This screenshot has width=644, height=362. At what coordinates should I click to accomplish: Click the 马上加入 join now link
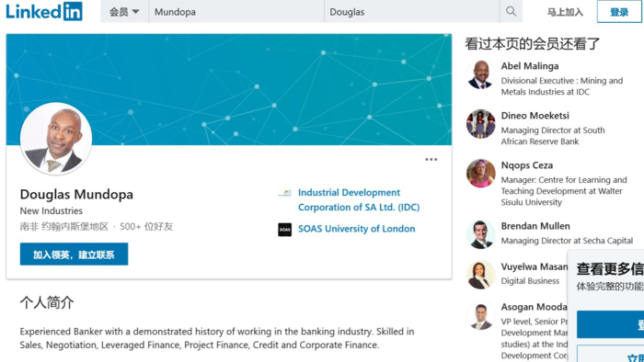coord(565,12)
